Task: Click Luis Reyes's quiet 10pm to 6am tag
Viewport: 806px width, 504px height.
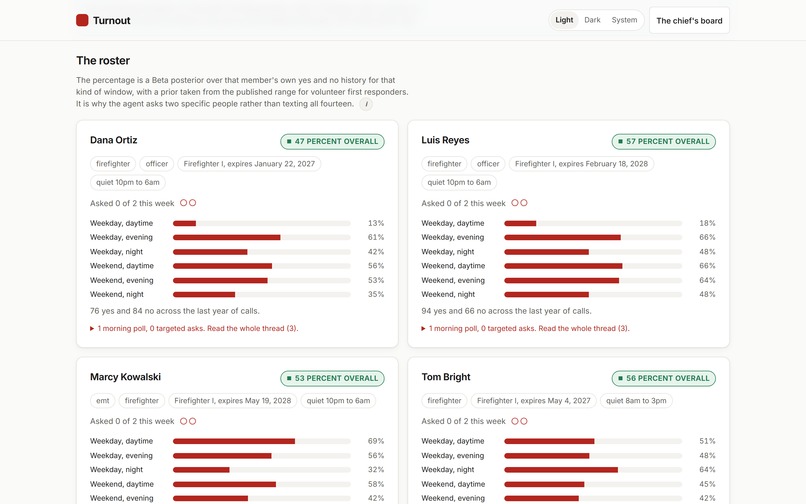Action: click(x=459, y=182)
